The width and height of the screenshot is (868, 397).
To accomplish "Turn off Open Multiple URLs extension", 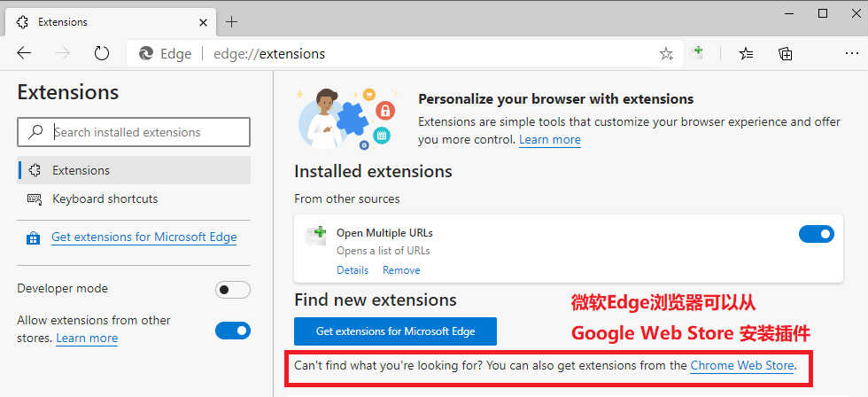I will coord(816,234).
